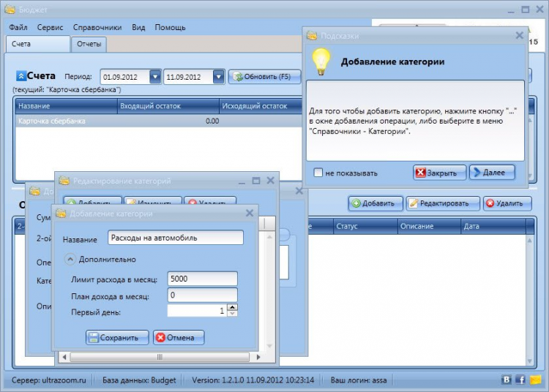Click the Редактировать operation button
Screen dimensions: 549x392
point(443,203)
